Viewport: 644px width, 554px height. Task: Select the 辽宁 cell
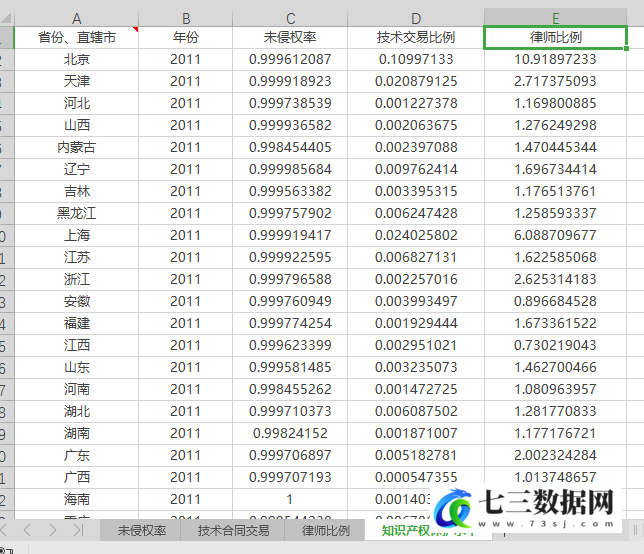76,169
